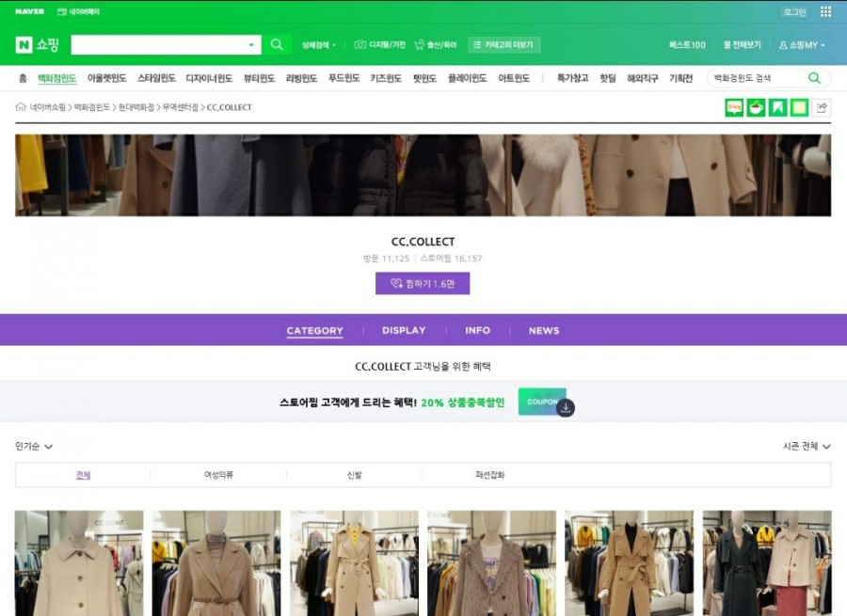Image resolution: width=847 pixels, height=616 pixels.
Task: Click the purple store zzim button
Action: pyautogui.click(x=423, y=283)
